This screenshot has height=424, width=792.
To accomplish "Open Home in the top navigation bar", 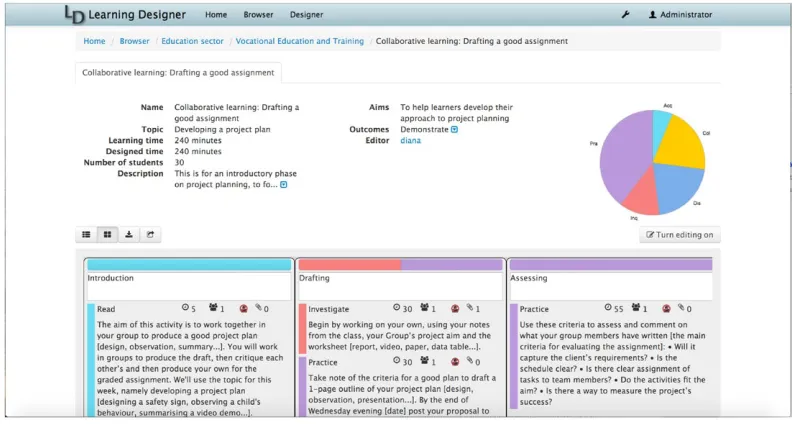I will [216, 15].
